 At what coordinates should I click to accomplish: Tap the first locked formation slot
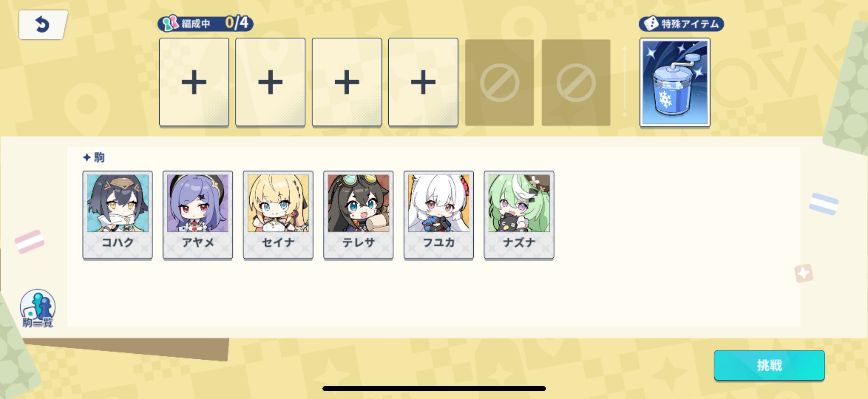499,82
